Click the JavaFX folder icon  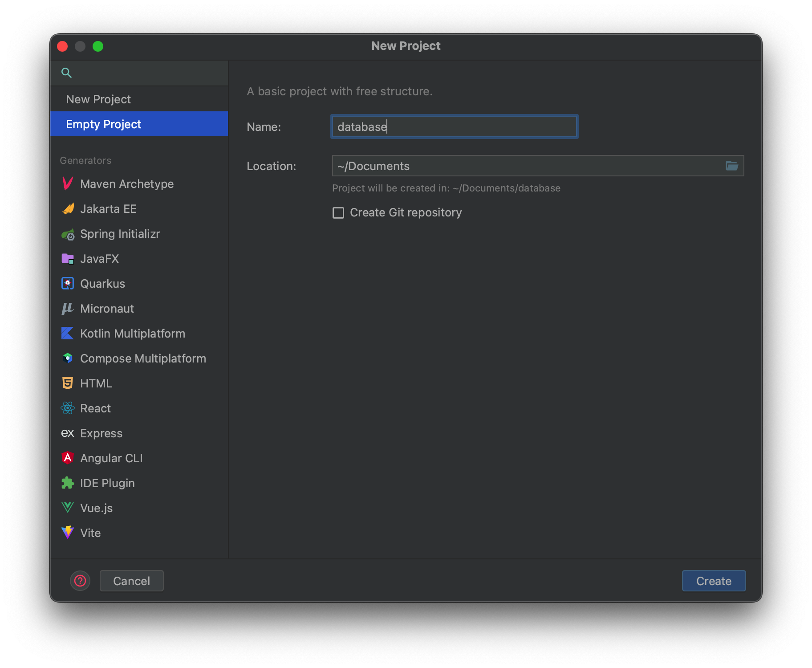[68, 259]
